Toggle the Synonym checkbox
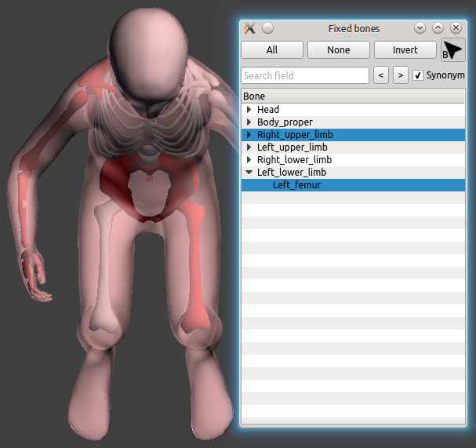Screen dimensions: 476x448 click(x=418, y=75)
